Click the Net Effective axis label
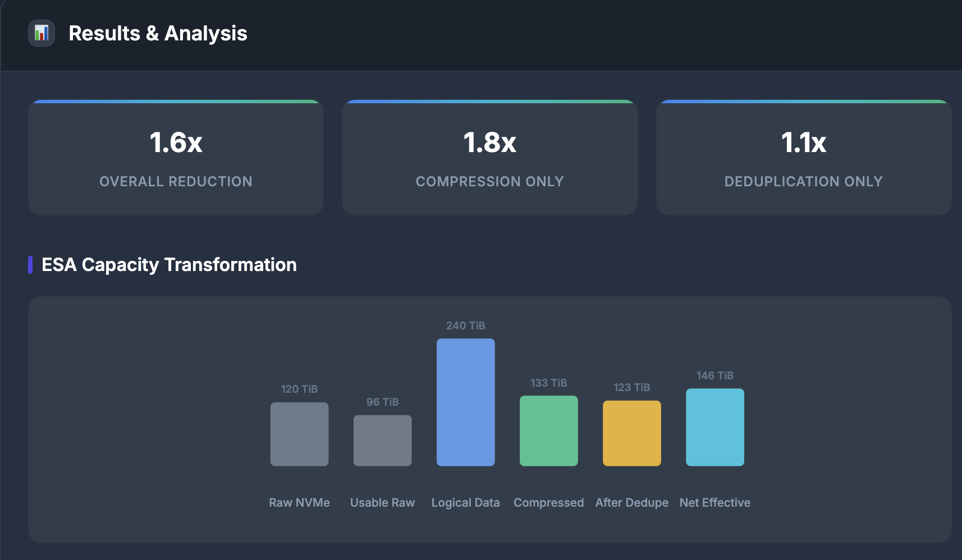This screenshot has width=962, height=560. point(714,503)
